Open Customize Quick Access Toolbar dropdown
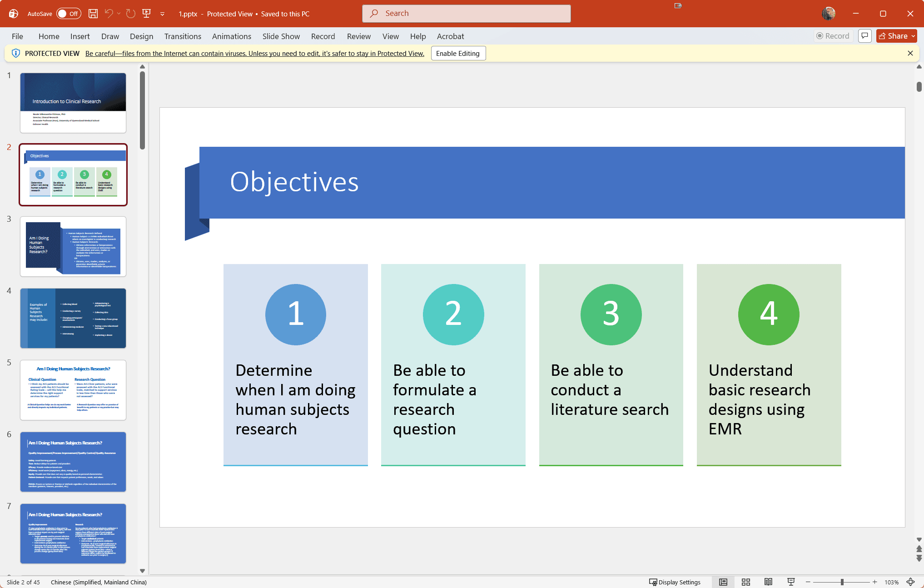The height and width of the screenshot is (588, 924). (x=162, y=14)
